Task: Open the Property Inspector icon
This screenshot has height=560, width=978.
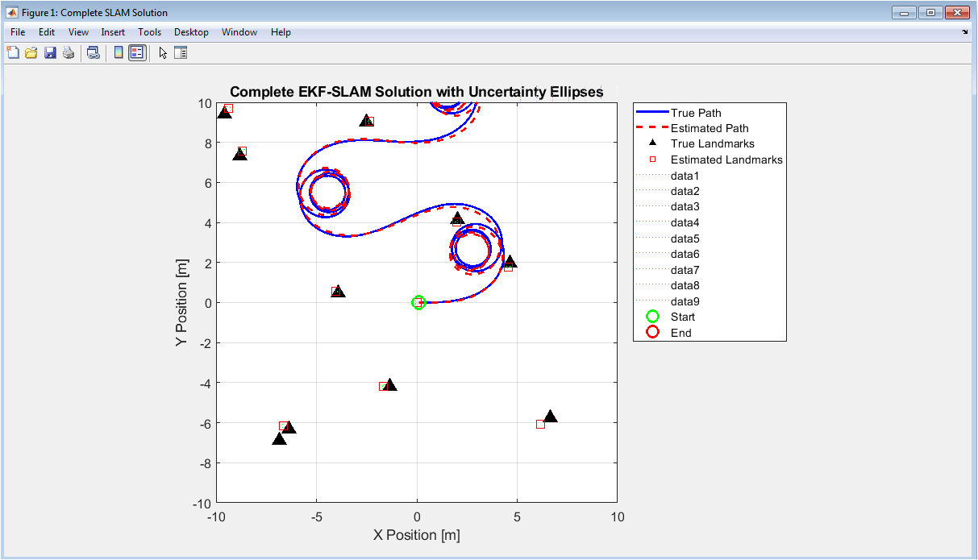Action: click(x=181, y=53)
